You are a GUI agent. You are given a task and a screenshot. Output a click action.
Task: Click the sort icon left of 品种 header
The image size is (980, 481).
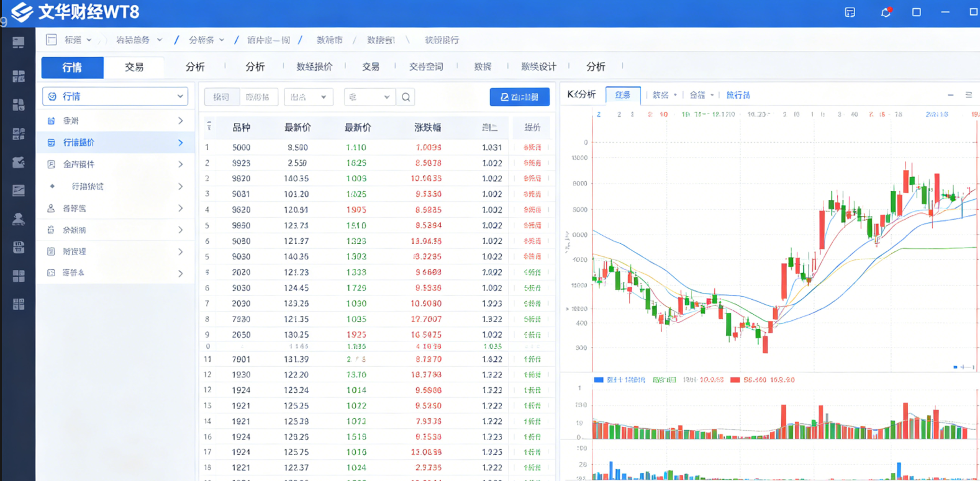[209, 127]
